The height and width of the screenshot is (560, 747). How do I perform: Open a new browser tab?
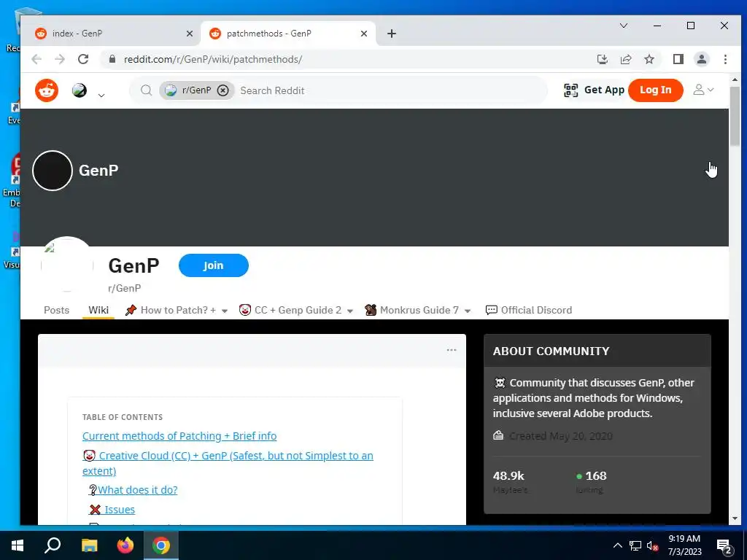(391, 34)
